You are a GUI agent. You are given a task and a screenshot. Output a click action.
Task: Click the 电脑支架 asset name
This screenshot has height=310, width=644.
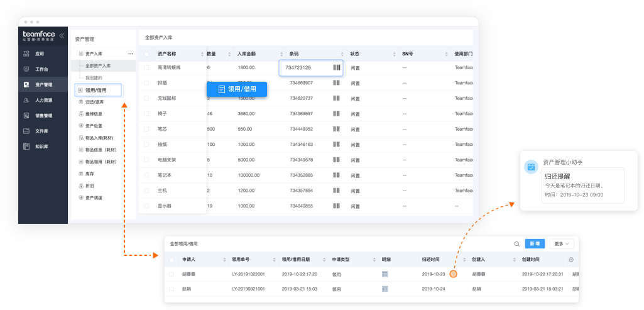point(166,160)
